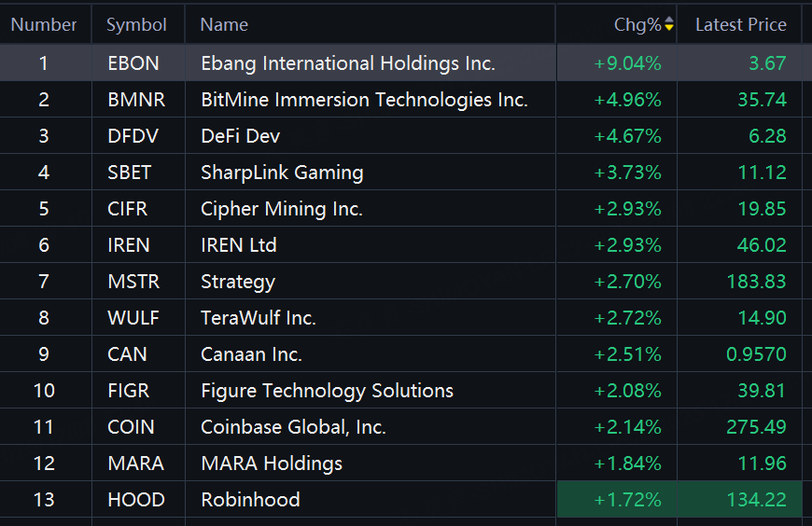This screenshot has width=812, height=526.
Task: Select the EBON ticker symbol
Action: tap(133, 63)
